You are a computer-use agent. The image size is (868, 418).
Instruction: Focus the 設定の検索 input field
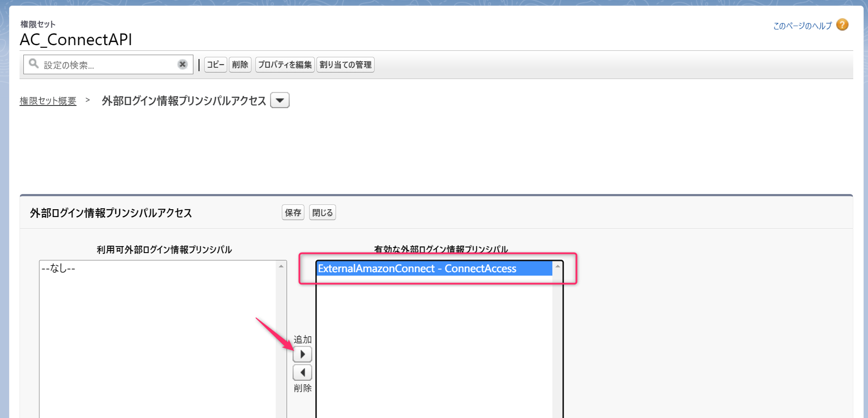(x=108, y=65)
